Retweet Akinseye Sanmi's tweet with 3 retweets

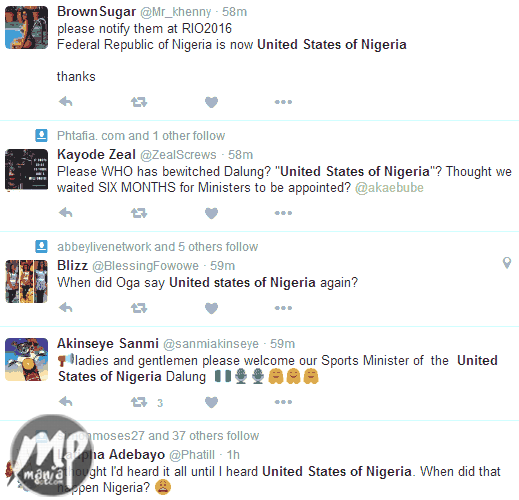139,402
